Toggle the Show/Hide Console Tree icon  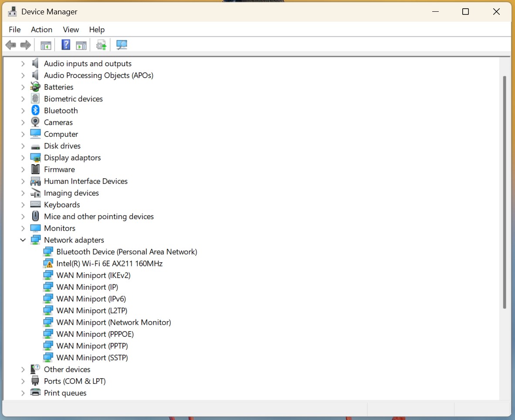pyautogui.click(x=45, y=44)
